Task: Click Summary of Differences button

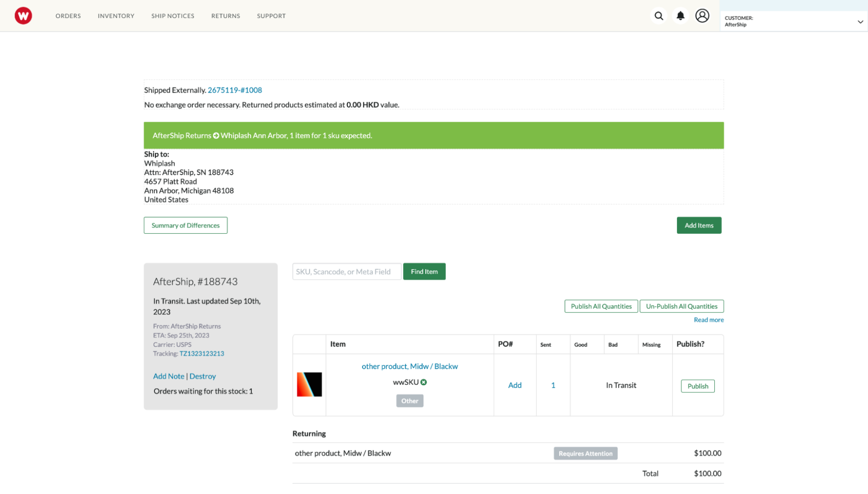Action: 185,225
